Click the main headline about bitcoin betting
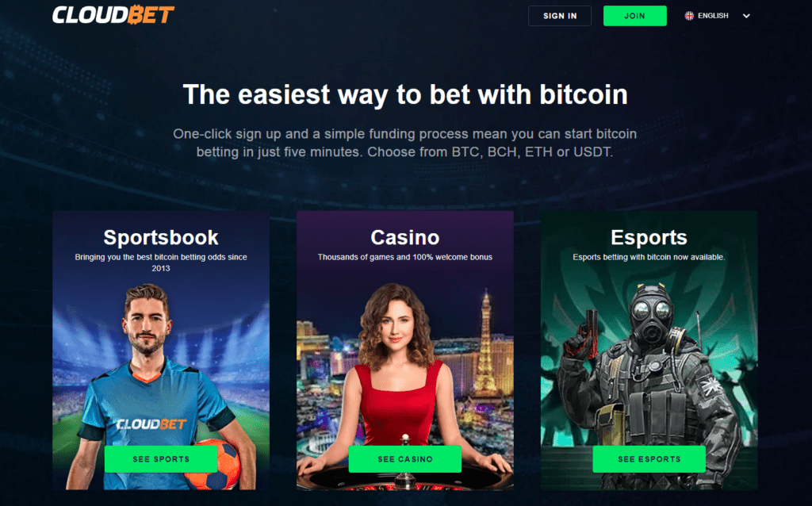 (405, 95)
